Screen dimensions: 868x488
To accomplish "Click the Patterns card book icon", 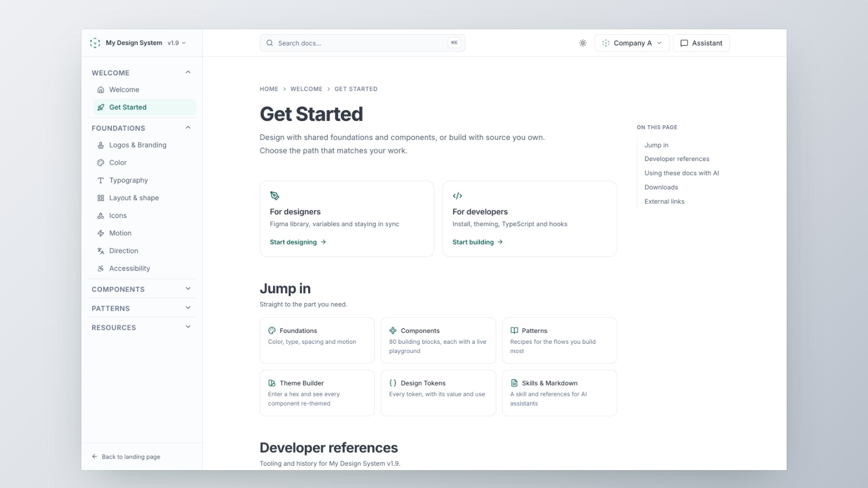I will pyautogui.click(x=514, y=330).
